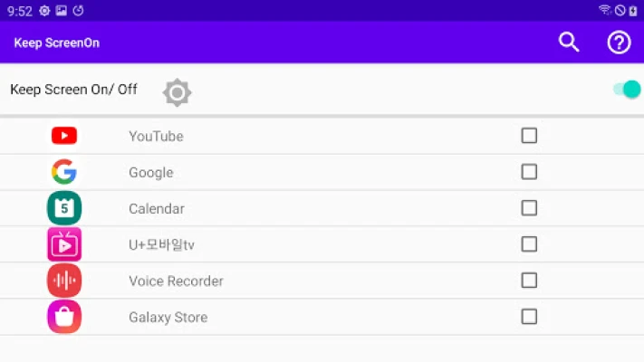644x362 pixels.
Task: Tap the settings icon in status bar
Action: (44, 11)
